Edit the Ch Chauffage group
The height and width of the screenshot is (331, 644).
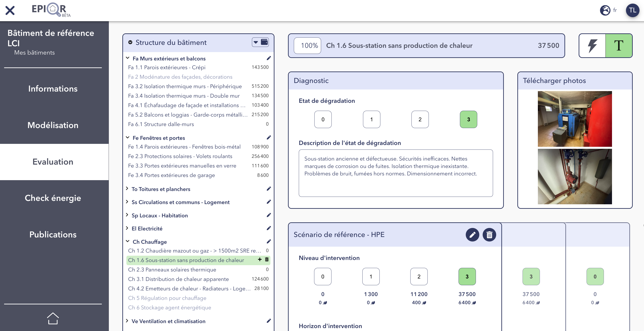[269, 241]
